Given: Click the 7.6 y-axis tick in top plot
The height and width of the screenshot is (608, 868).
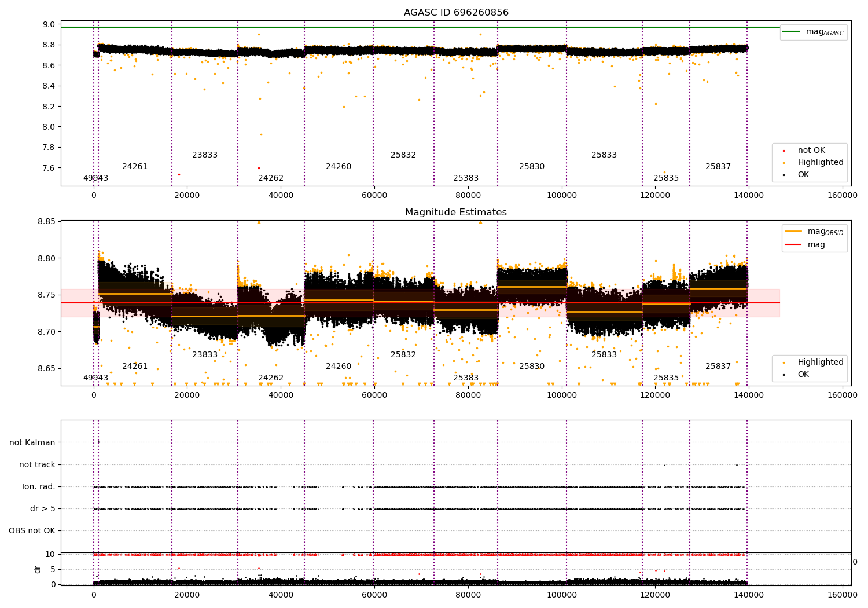Looking at the screenshot, I should coord(49,168).
